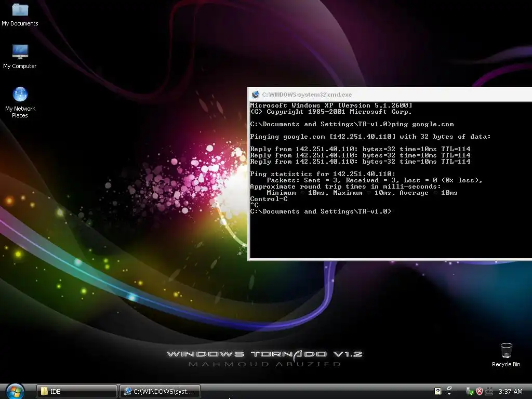Viewport: 532px width, 399px height.
Task: Click the 'Approximate round trip times' line
Action: pos(345,187)
